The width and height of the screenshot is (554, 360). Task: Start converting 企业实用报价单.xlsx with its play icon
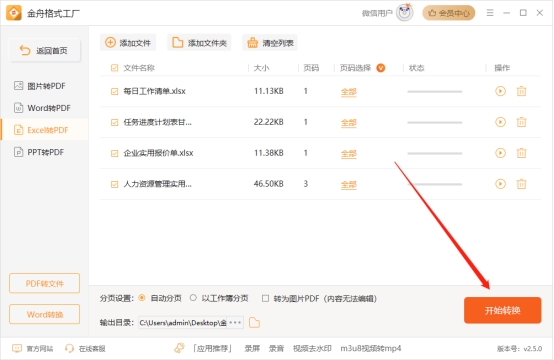coord(500,153)
